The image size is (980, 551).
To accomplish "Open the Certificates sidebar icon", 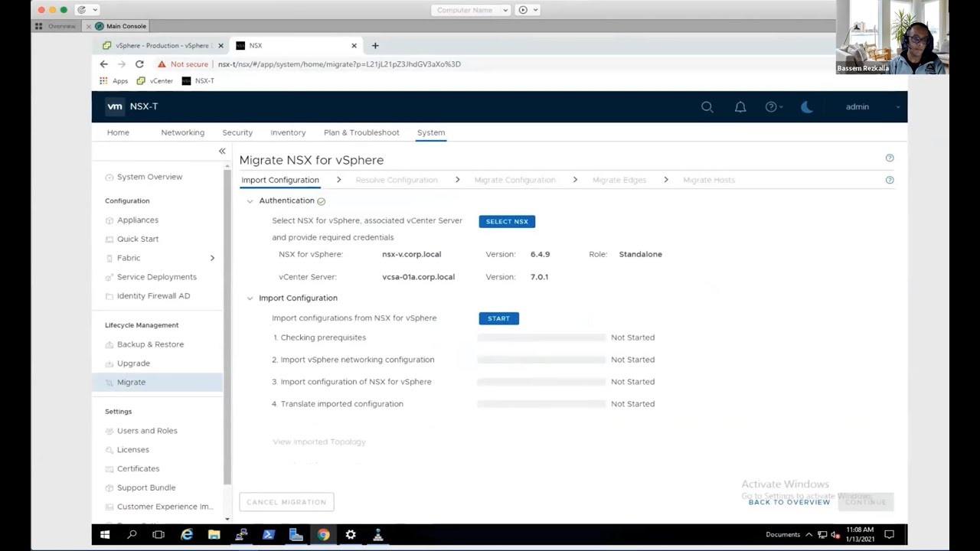I will pos(109,468).
